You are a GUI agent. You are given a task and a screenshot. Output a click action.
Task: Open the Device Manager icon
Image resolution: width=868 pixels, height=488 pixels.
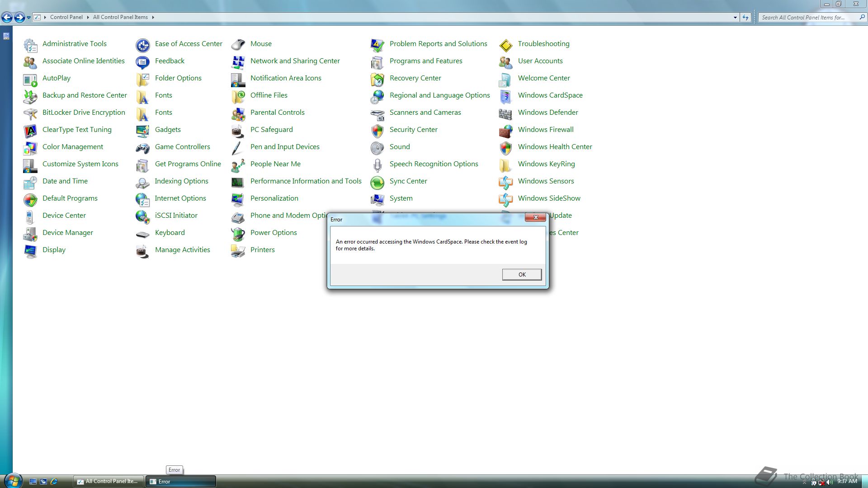30,233
